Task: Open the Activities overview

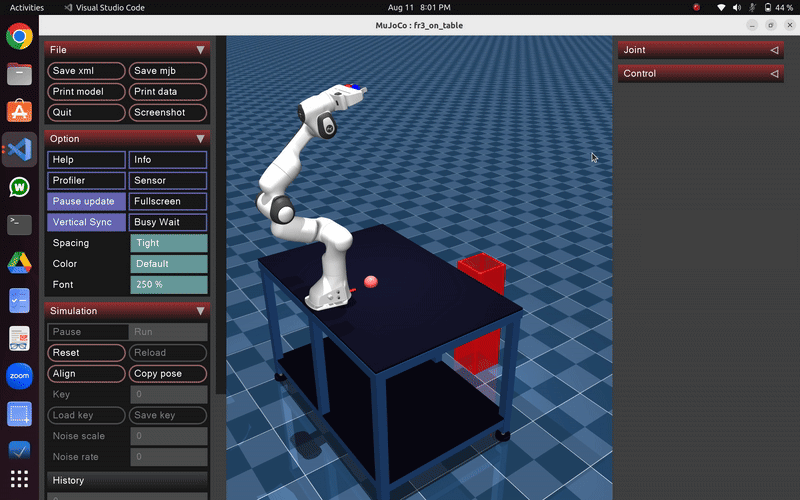Action: (27, 8)
